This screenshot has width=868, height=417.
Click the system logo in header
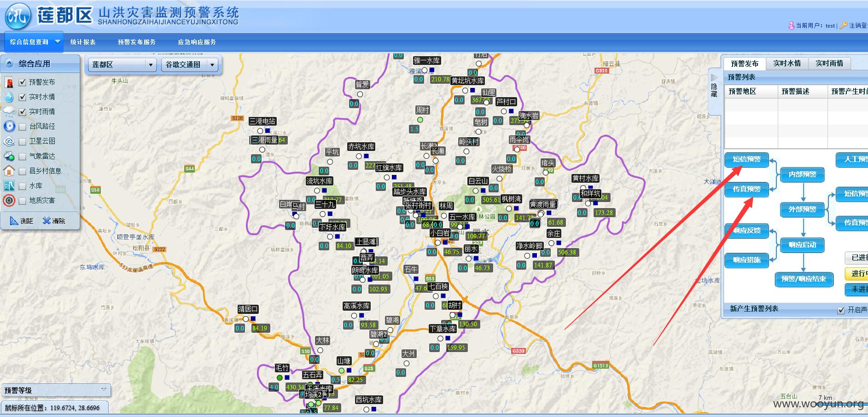pos(18,16)
